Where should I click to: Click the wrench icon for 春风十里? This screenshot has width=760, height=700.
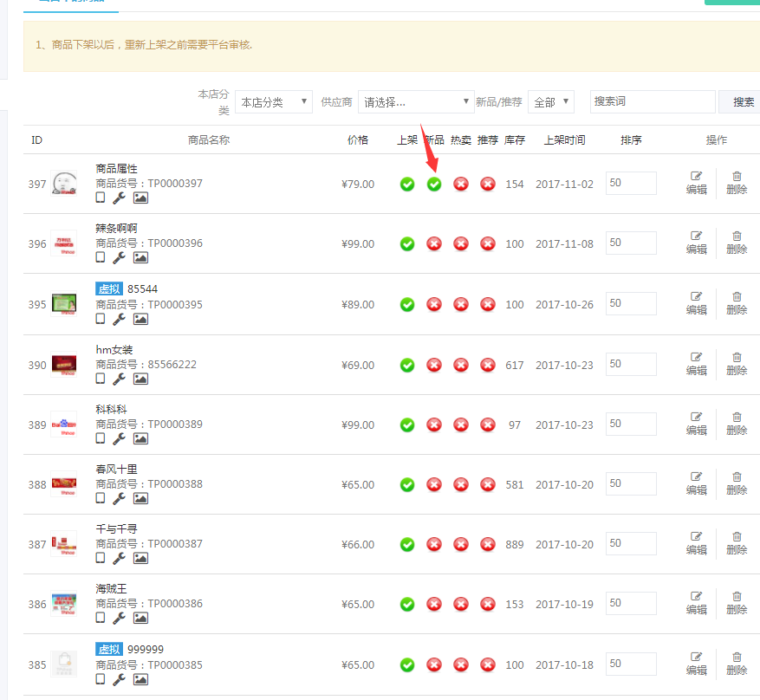(119, 498)
